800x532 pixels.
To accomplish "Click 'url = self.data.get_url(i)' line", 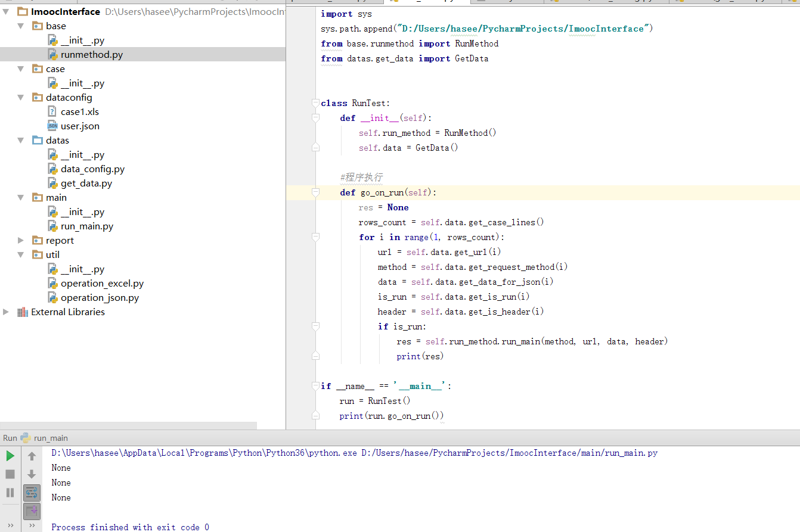I will pos(439,252).
